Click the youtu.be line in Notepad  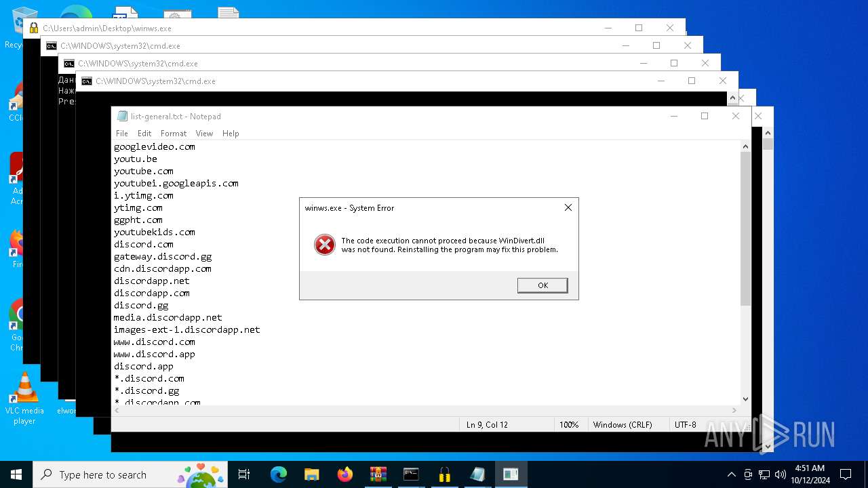pos(136,159)
